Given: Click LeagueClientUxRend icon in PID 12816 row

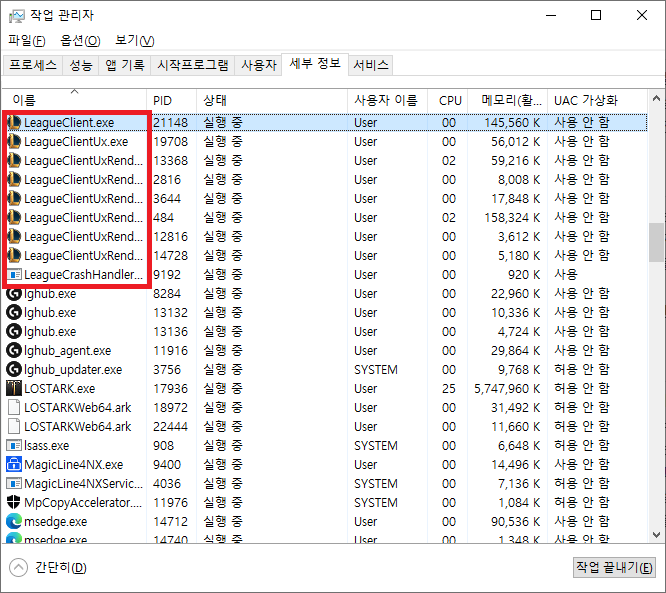Looking at the screenshot, I should (14, 236).
